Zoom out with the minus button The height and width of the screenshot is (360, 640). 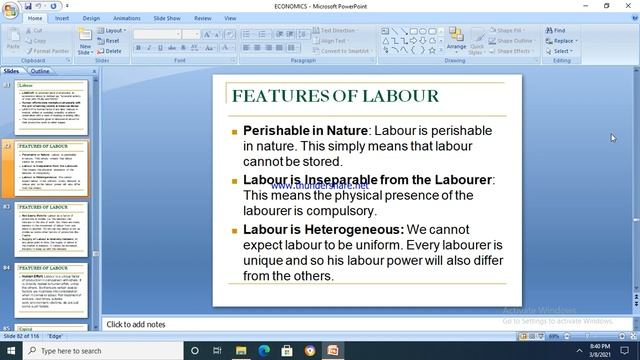567,336
